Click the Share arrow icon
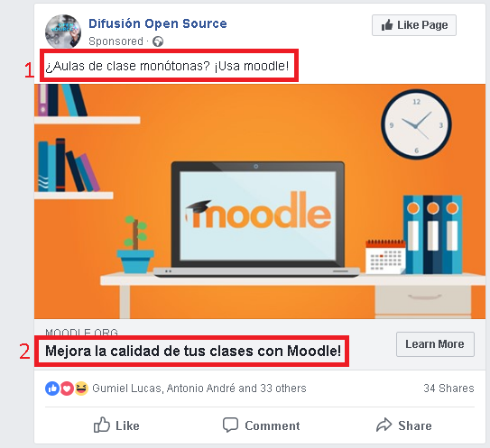Image resolution: width=490 pixels, height=448 pixels. tap(384, 425)
